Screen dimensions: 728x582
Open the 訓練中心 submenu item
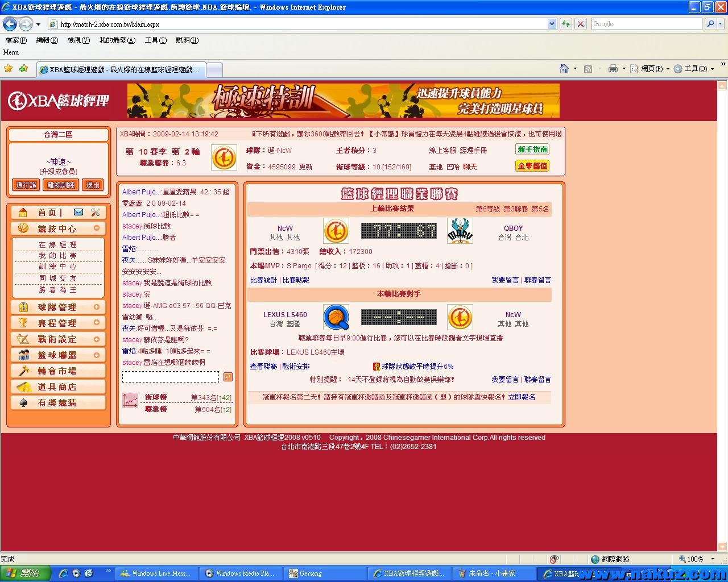[58, 267]
